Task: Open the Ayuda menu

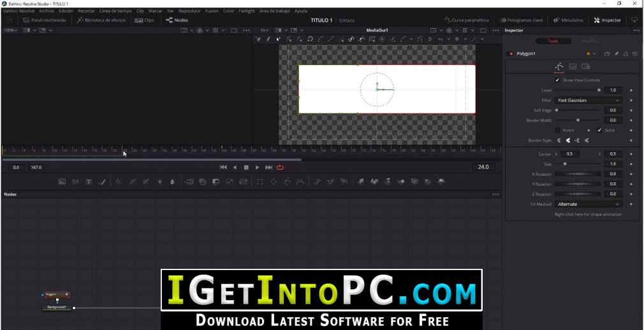Action: click(x=301, y=11)
